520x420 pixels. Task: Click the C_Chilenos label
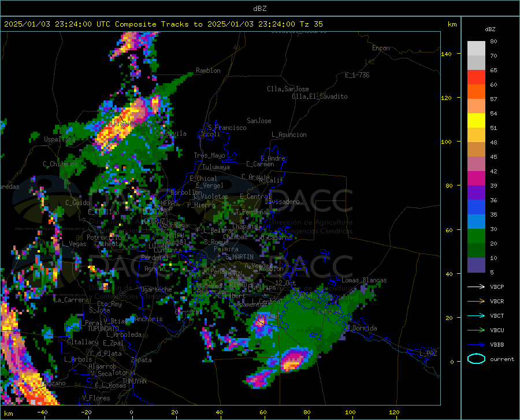(60, 164)
